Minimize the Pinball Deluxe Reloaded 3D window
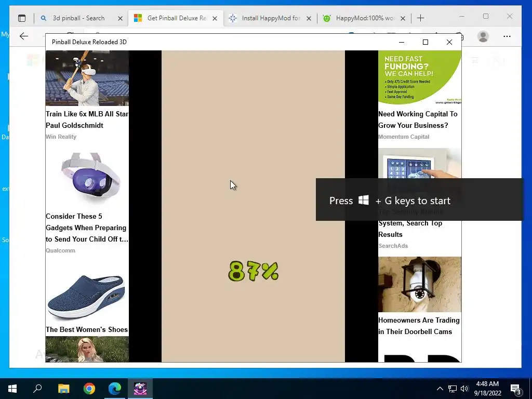Viewport: 532px width, 399px height. tap(402, 42)
